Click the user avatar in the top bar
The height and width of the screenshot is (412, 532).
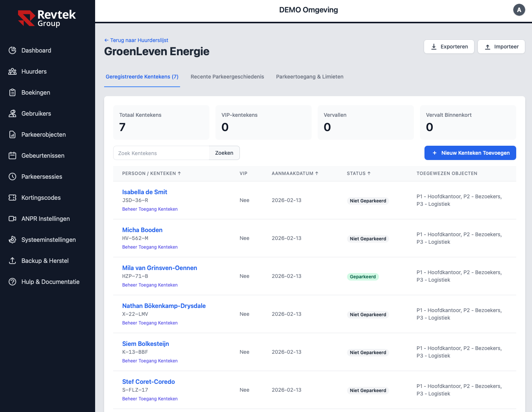pyautogui.click(x=519, y=10)
